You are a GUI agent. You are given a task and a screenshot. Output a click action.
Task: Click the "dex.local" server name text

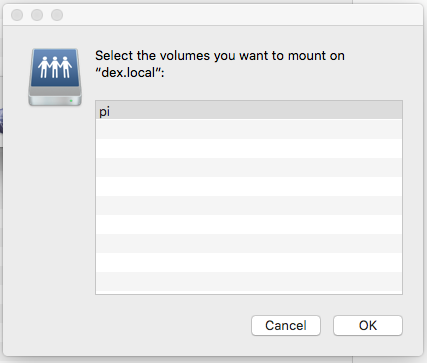click(x=128, y=73)
